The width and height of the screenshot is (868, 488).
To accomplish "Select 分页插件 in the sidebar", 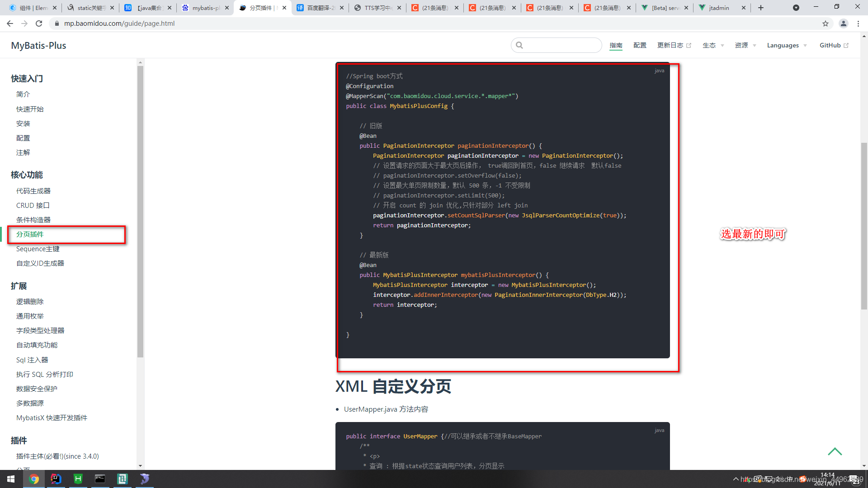I will [x=30, y=235].
